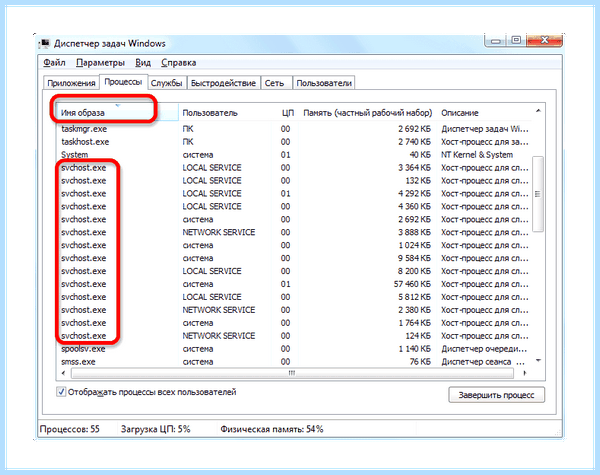Viewport: 600px width, 475px height.
Task: Select svchost.exe row using 1 024 КБ
Action: click(295, 245)
